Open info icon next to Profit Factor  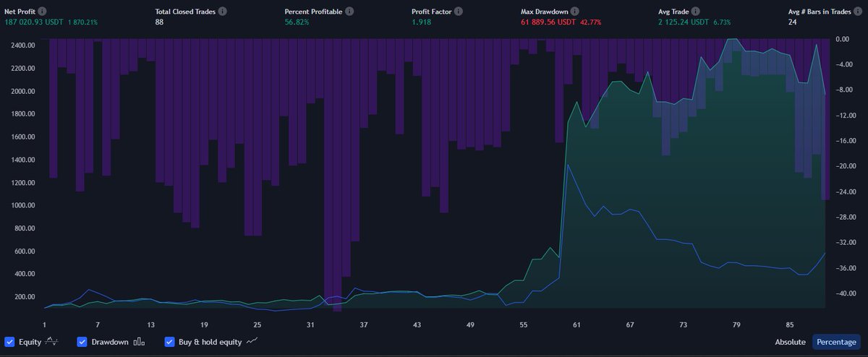click(x=458, y=12)
